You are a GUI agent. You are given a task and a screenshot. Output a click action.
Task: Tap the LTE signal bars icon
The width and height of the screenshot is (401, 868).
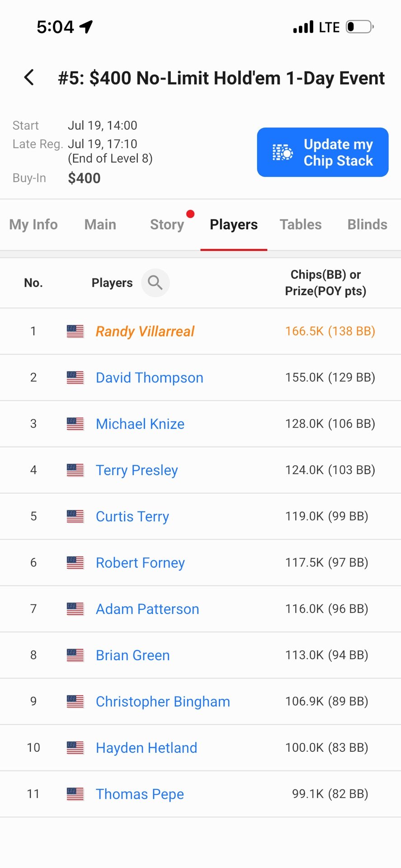303,27
